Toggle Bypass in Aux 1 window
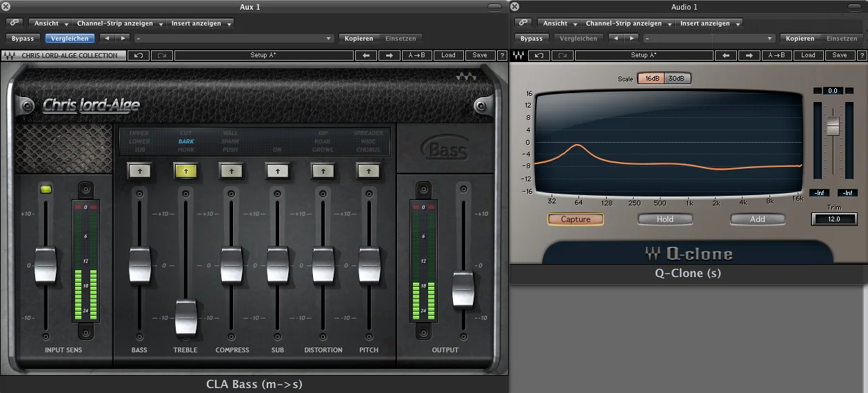The height and width of the screenshot is (393, 868). click(23, 39)
